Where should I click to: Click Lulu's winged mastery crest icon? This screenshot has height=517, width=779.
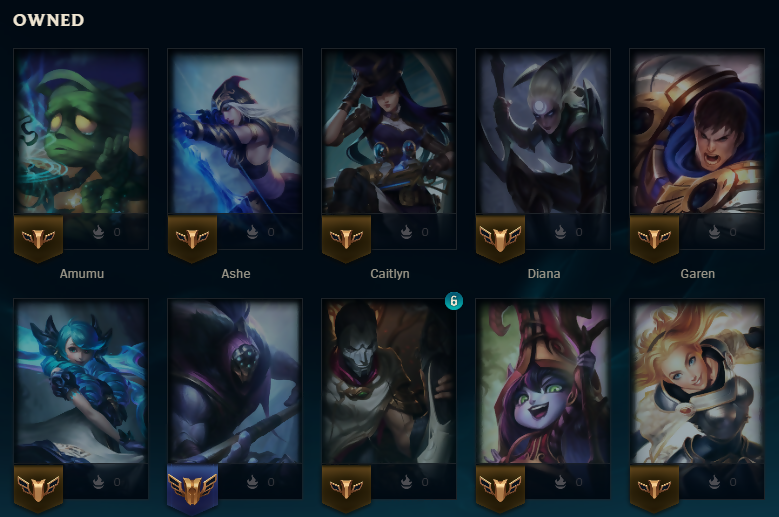click(x=500, y=489)
